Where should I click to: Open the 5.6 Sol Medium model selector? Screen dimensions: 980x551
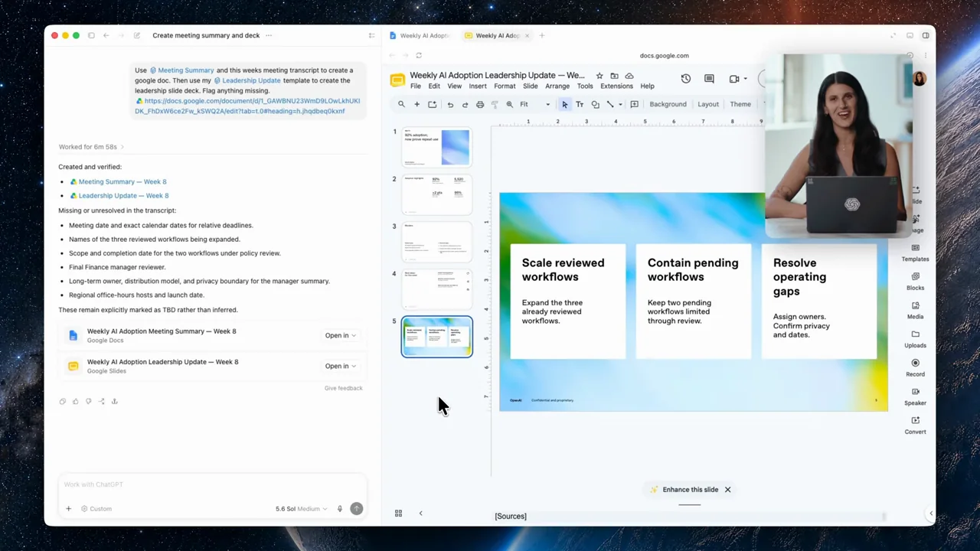click(x=302, y=508)
